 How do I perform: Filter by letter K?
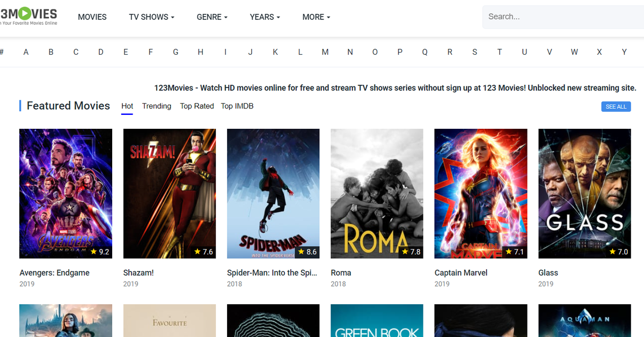(275, 52)
